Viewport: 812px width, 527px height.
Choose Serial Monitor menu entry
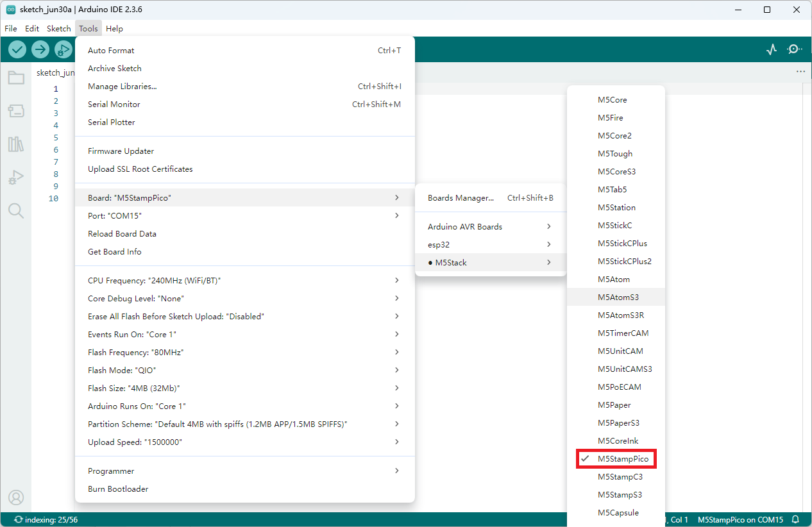pos(245,104)
